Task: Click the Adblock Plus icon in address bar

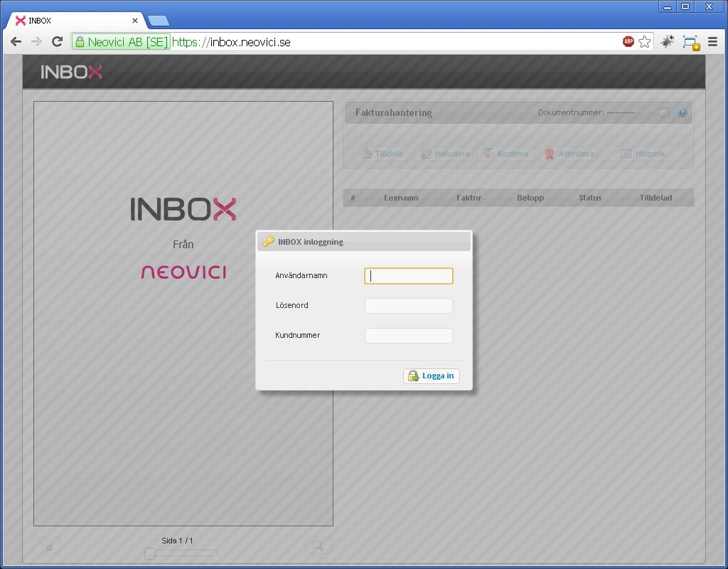Action: coord(628,42)
